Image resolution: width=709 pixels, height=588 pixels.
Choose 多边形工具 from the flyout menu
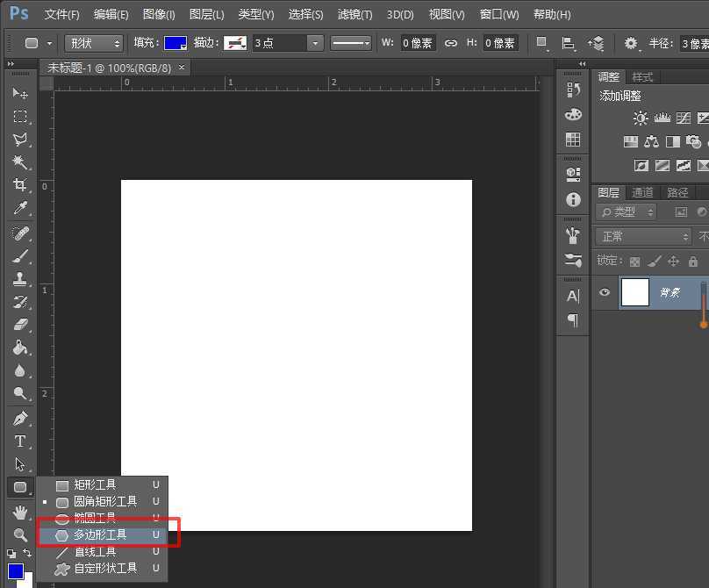100,534
